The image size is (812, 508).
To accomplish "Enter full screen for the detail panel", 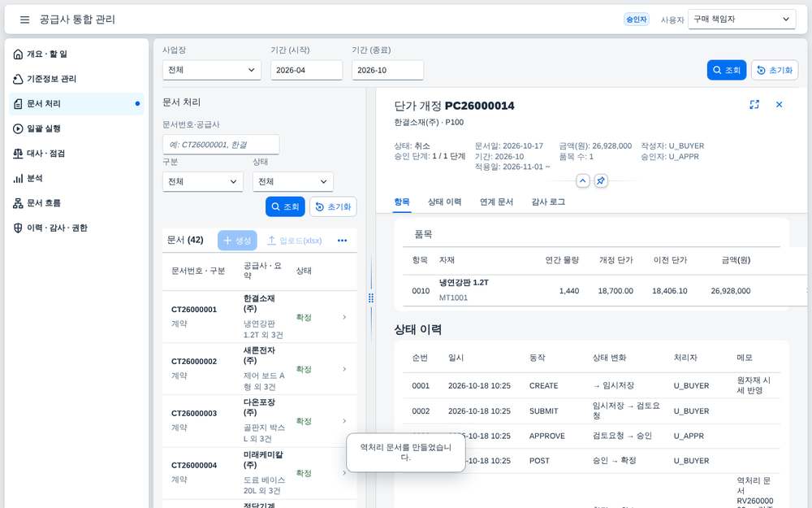I will pos(754,105).
